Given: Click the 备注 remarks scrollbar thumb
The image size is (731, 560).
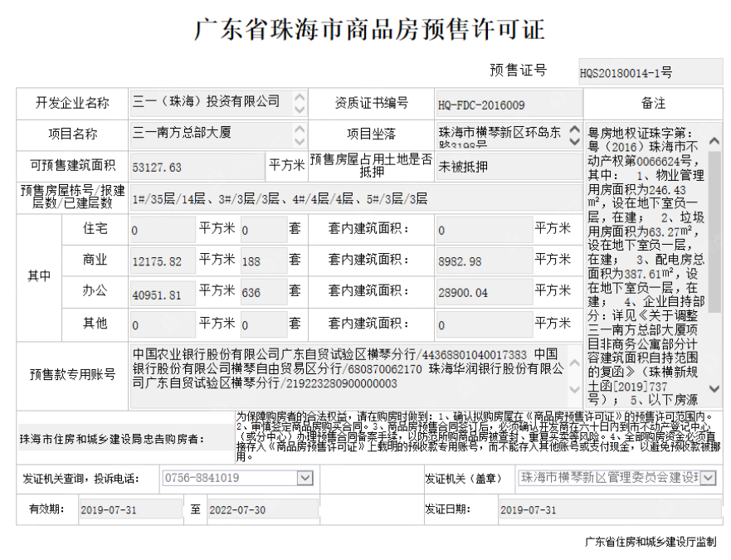Looking at the screenshot, I should pyautogui.click(x=714, y=231).
